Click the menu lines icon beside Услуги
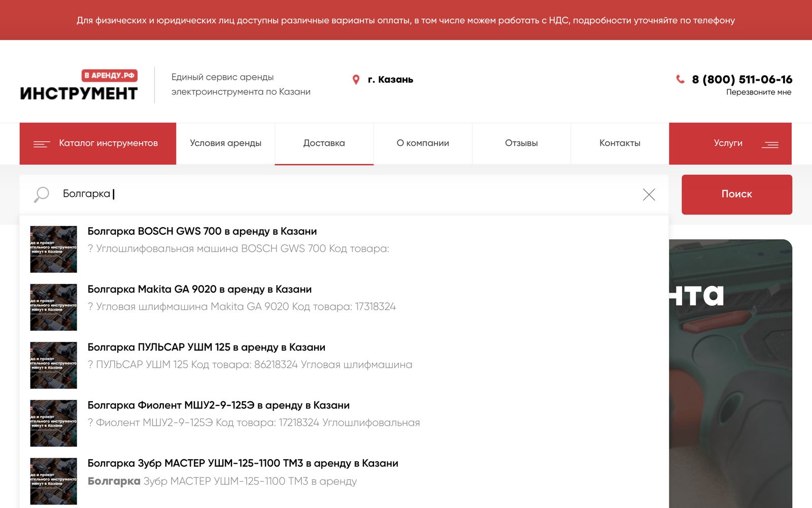 pos(770,145)
